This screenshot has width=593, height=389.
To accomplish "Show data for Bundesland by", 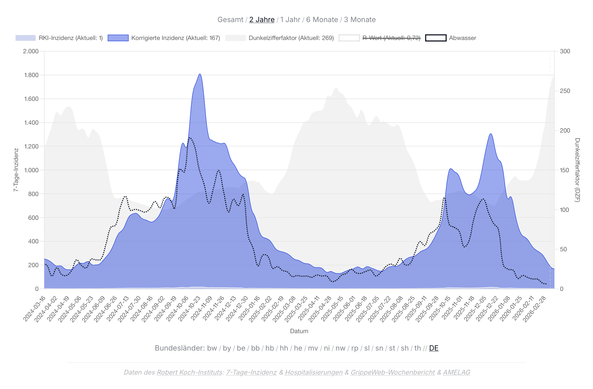I will (227, 348).
